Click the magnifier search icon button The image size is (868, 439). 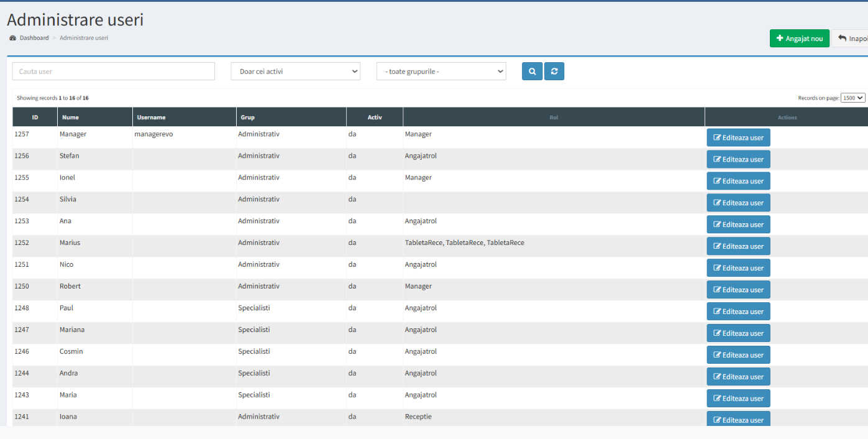532,72
